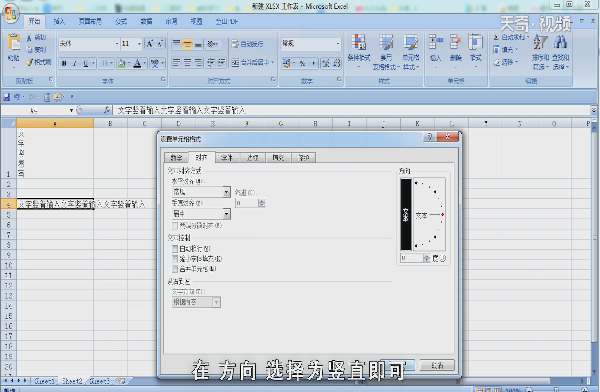Toggle Bold formatting in ribbon
Screen dimensions: 600x392
64,63
